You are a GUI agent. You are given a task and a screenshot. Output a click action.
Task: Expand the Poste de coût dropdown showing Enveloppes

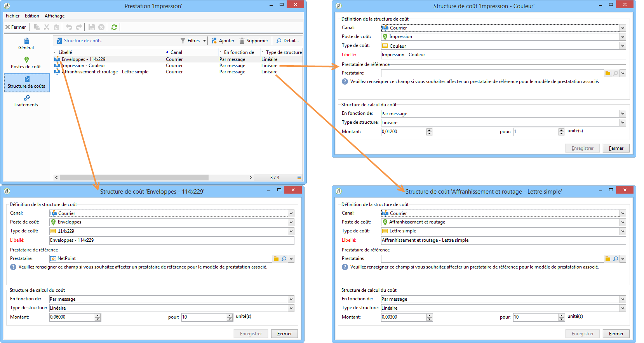pyautogui.click(x=291, y=222)
